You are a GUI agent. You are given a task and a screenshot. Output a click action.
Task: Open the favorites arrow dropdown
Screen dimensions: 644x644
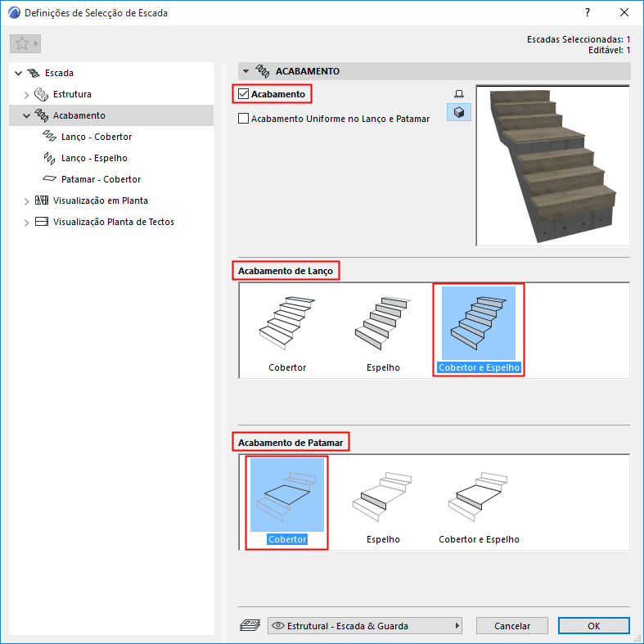click(36, 43)
